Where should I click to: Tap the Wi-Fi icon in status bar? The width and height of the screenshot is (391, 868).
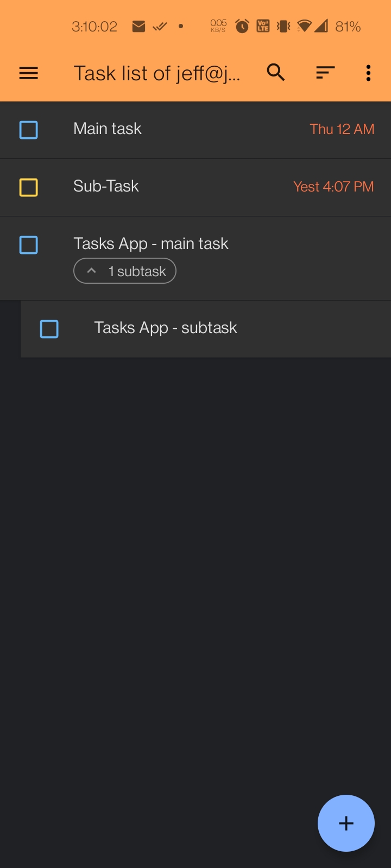304,25
